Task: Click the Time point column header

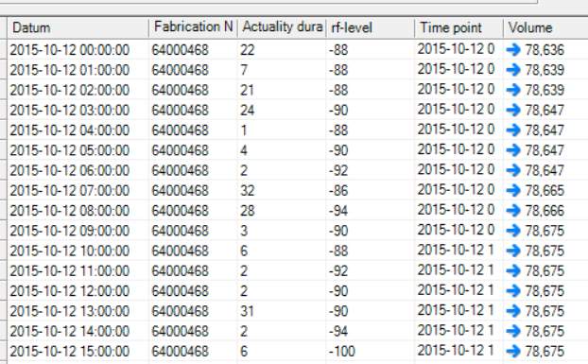Action: [458, 27]
